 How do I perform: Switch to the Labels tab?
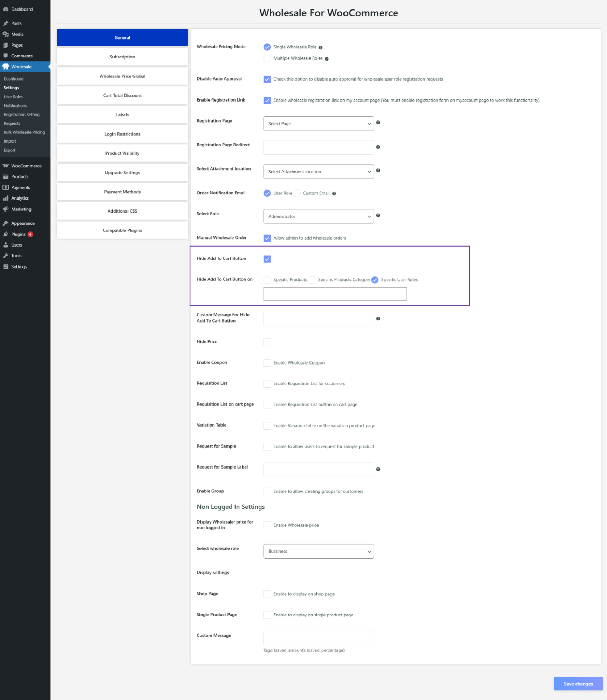[x=122, y=115]
